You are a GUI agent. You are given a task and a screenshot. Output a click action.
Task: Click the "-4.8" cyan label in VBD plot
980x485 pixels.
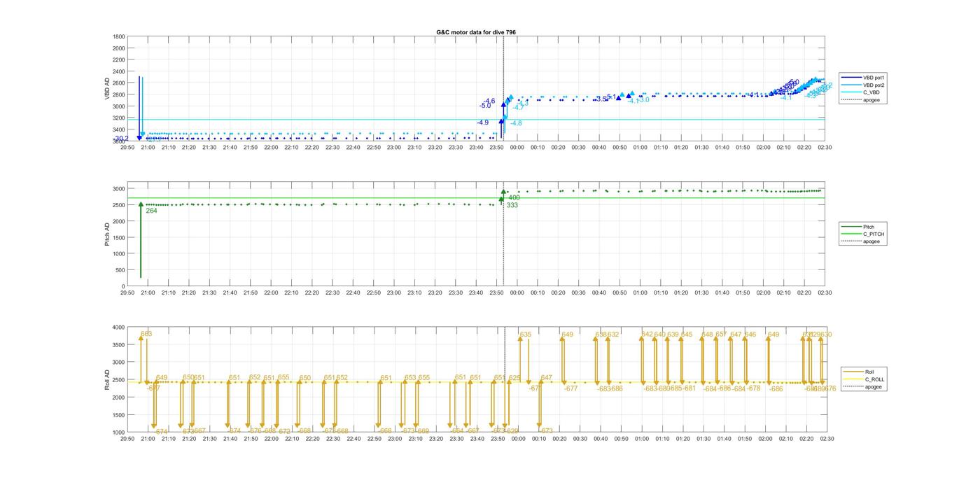pyautogui.click(x=516, y=123)
